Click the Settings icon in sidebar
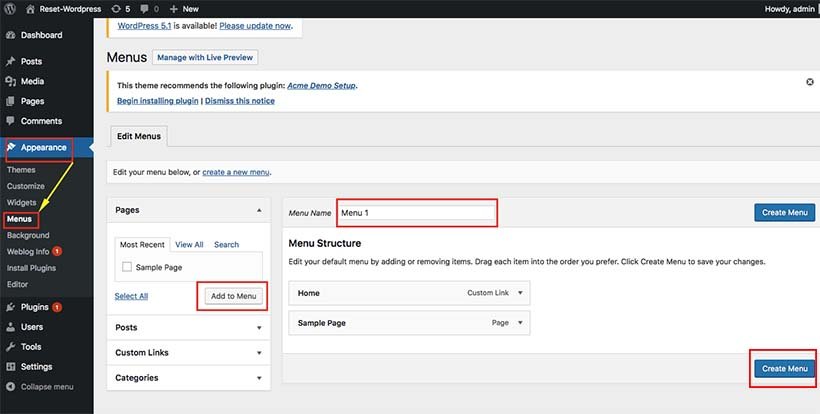This screenshot has width=820, height=414. pos(10,366)
